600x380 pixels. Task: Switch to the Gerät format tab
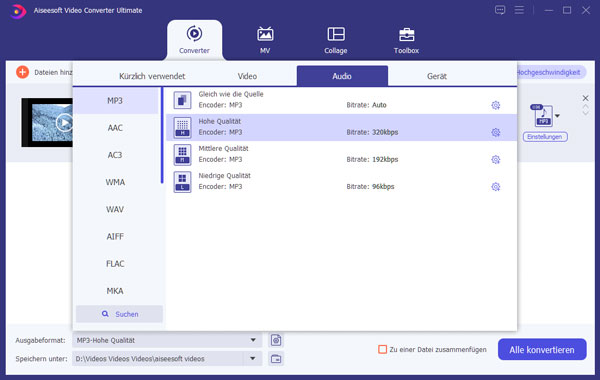point(437,76)
